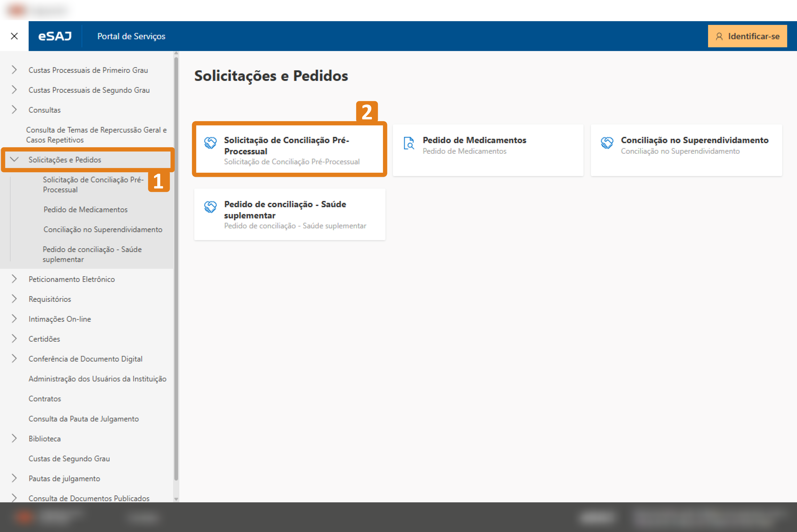Click the scrollbar down arrow in sidebar
This screenshot has height=532, width=797.
[x=176, y=499]
